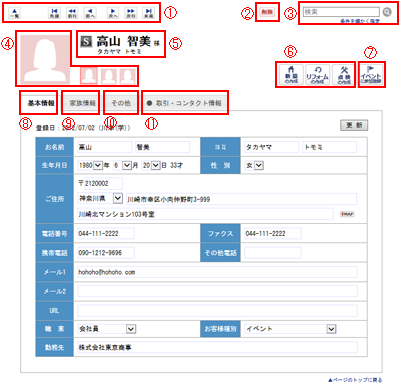400x390 pixels.
Task: Click the address field 川崎市幸区小向仲野町3-999
Action: (x=241, y=199)
